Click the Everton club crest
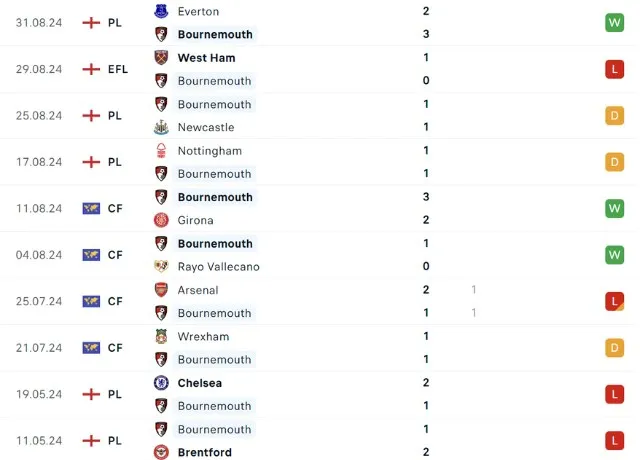Viewport: 640px width, 460px height. [x=161, y=11]
